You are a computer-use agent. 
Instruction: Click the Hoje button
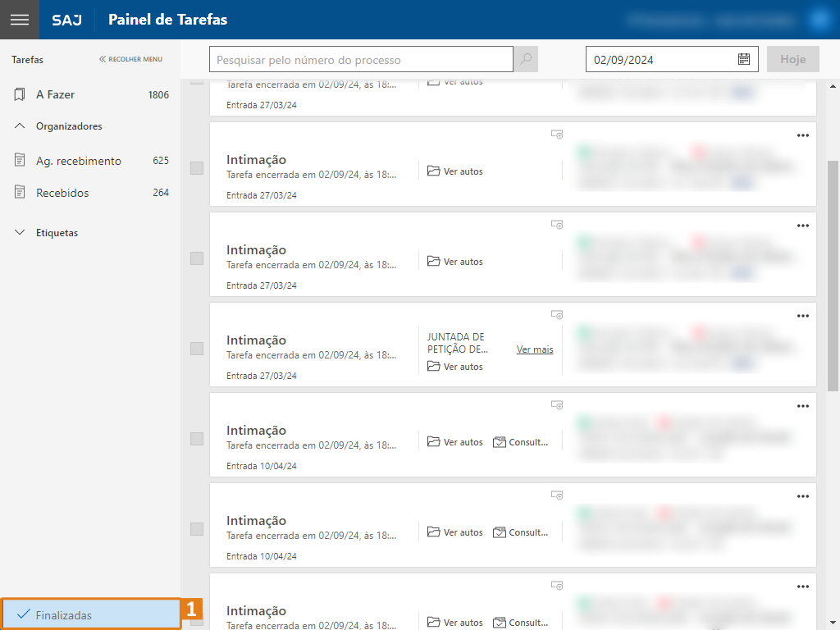[792, 59]
